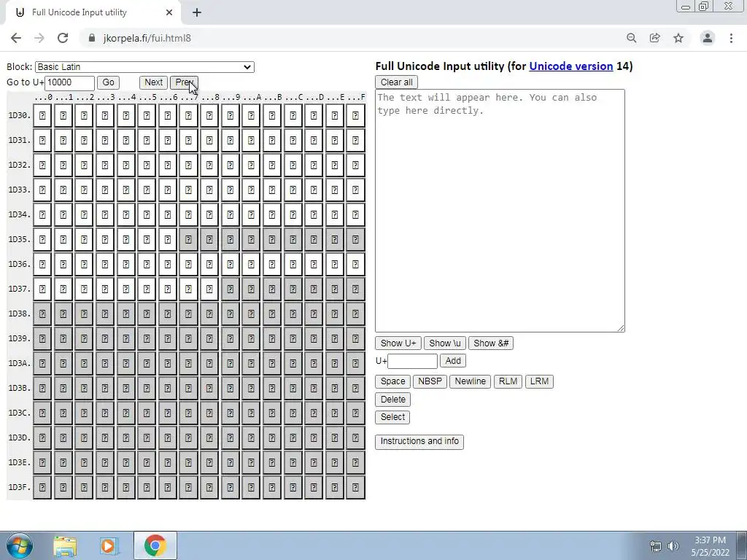Click the Go to U+ field with 10000

click(x=69, y=82)
